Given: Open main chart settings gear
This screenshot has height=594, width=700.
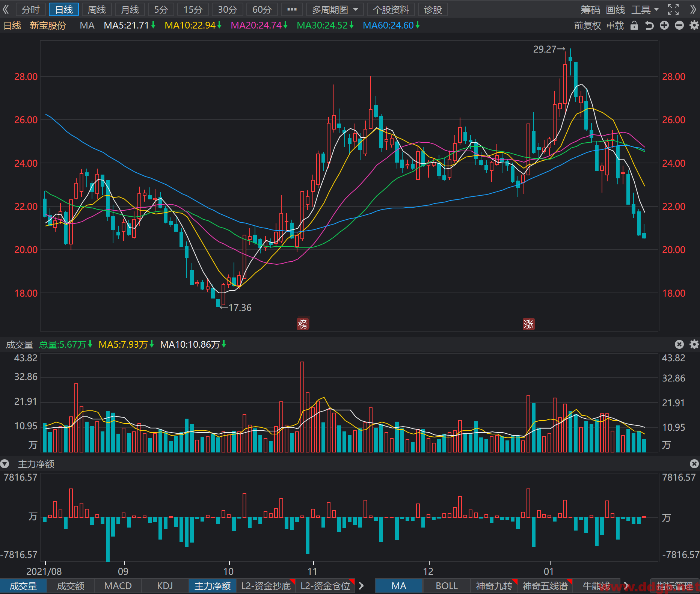Looking at the screenshot, I should [694, 26].
